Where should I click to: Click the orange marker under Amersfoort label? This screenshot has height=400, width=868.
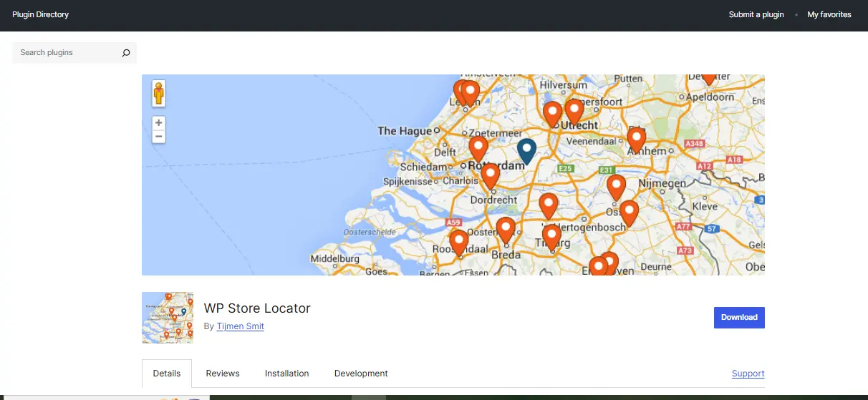click(x=574, y=111)
